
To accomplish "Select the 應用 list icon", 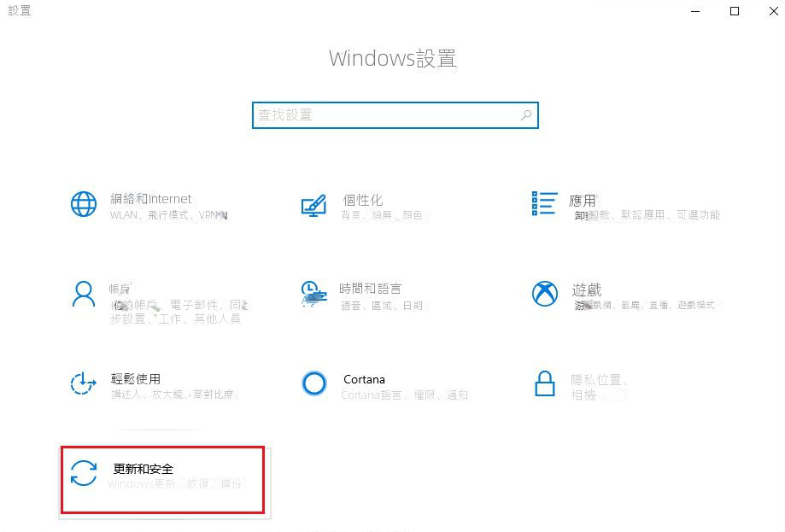I will point(544,203).
